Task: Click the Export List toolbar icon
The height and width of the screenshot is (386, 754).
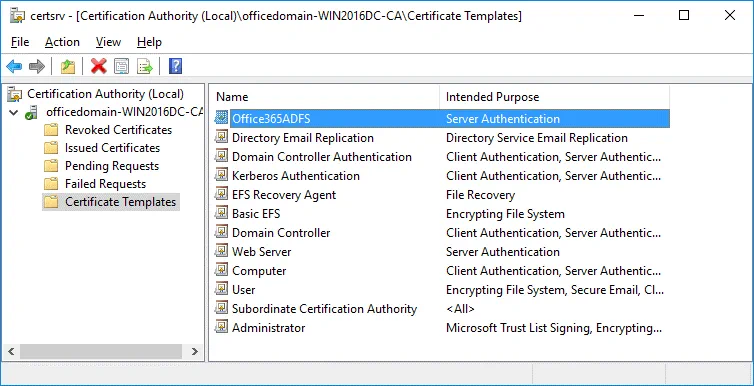Action: coord(144,66)
